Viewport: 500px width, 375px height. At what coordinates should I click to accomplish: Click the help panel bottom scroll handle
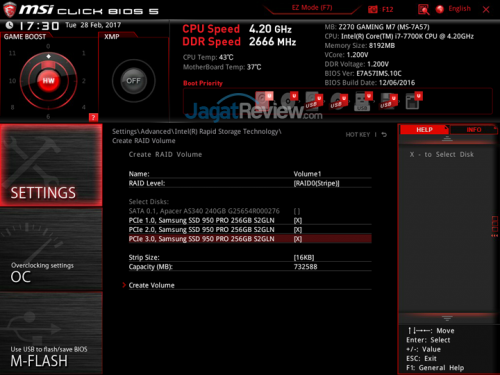click(x=447, y=318)
